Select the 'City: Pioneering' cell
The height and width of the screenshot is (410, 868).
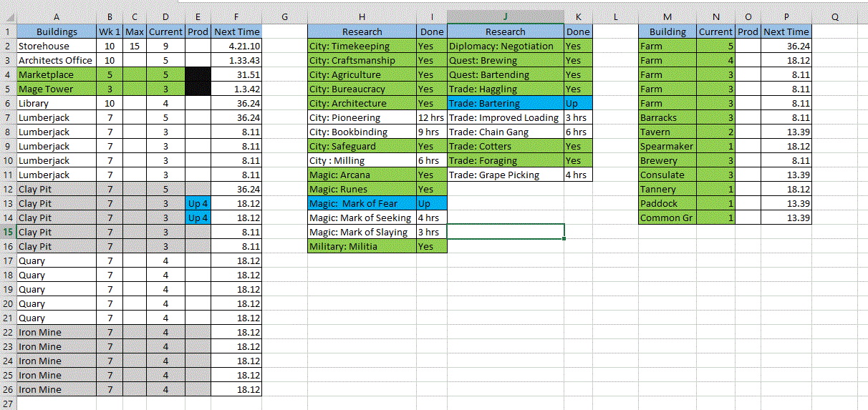click(362, 117)
